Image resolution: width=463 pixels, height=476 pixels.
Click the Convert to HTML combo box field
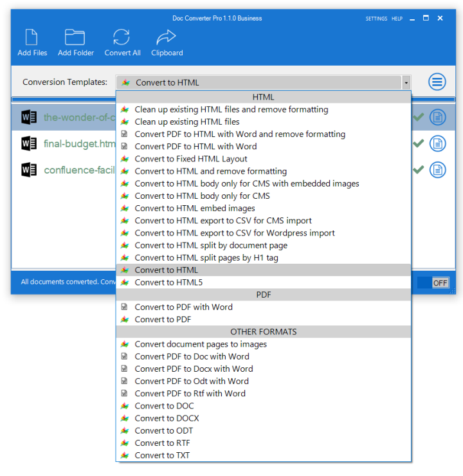click(257, 83)
